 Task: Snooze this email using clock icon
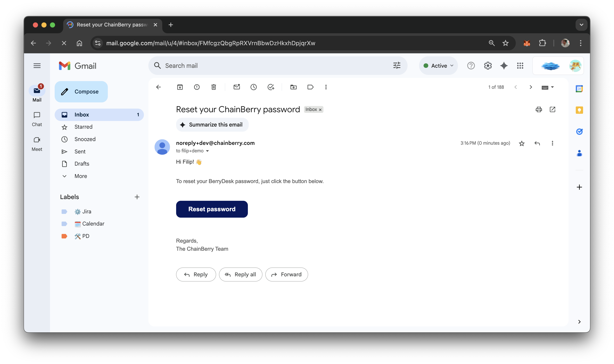tap(253, 87)
